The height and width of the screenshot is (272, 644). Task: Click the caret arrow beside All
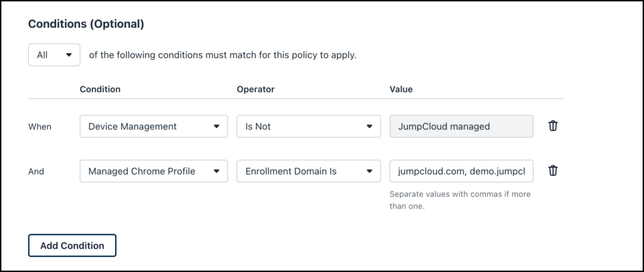tap(69, 55)
